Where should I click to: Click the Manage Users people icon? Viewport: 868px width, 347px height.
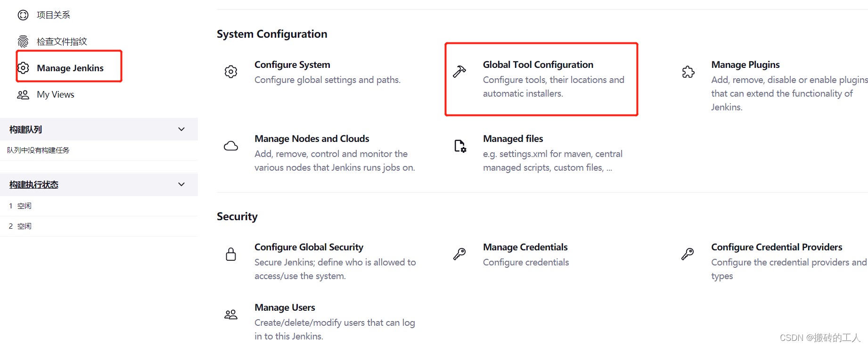231,314
